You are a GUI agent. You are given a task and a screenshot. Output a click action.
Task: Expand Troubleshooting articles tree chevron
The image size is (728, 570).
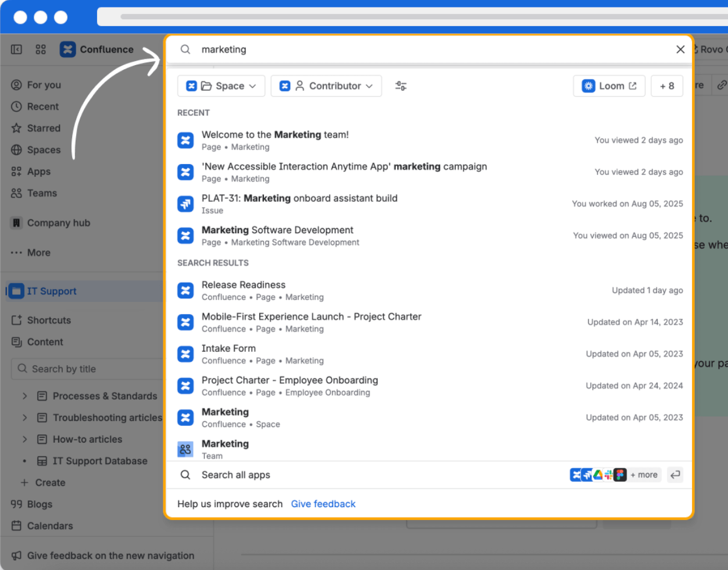(25, 418)
